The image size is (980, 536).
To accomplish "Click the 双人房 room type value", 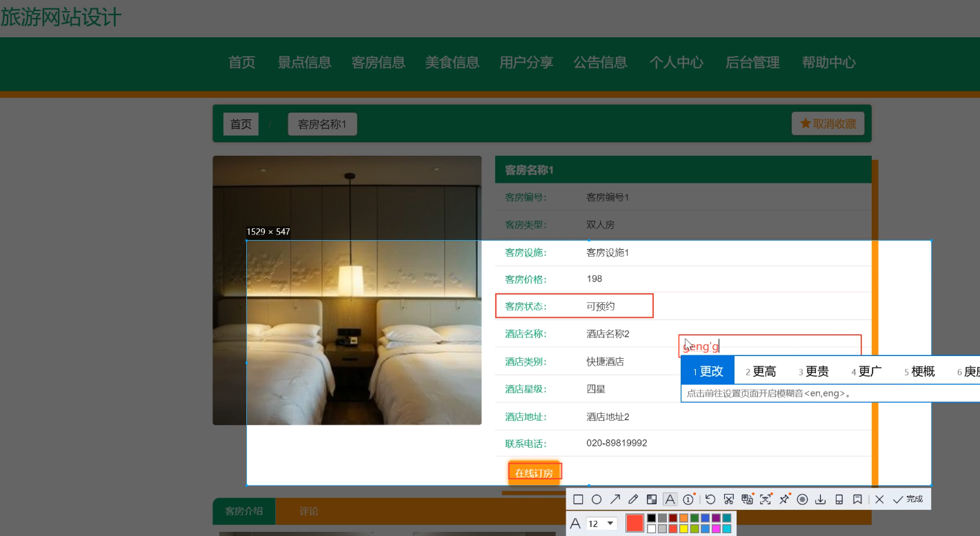I will pos(600,224).
